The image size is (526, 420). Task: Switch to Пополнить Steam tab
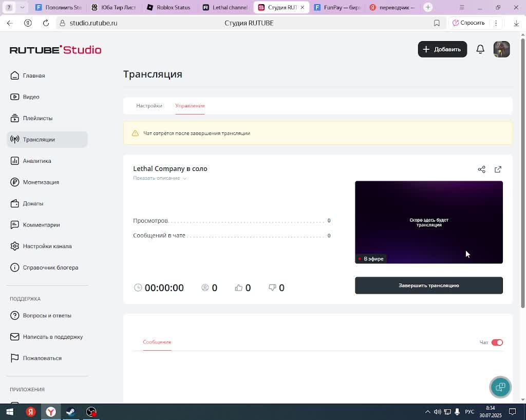[59, 7]
